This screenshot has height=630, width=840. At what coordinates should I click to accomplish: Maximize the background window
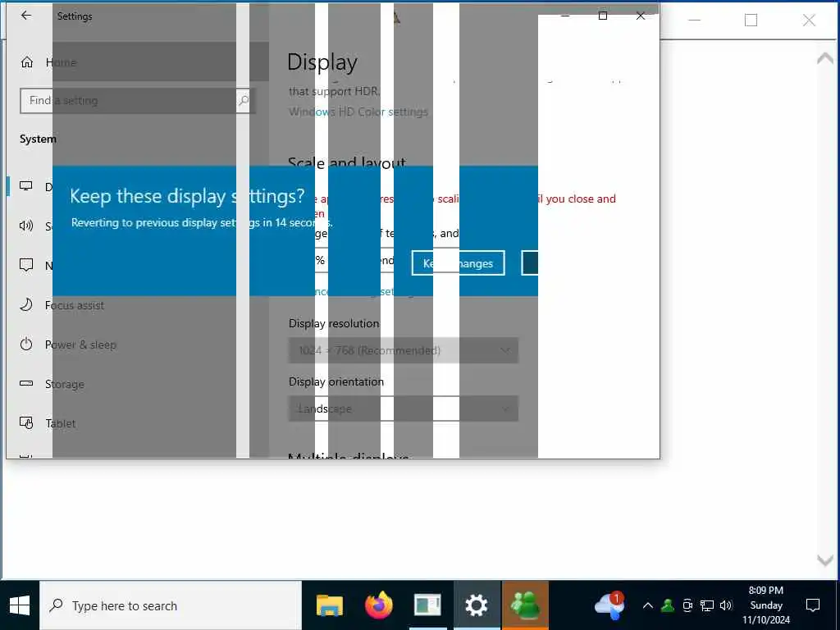751,21
